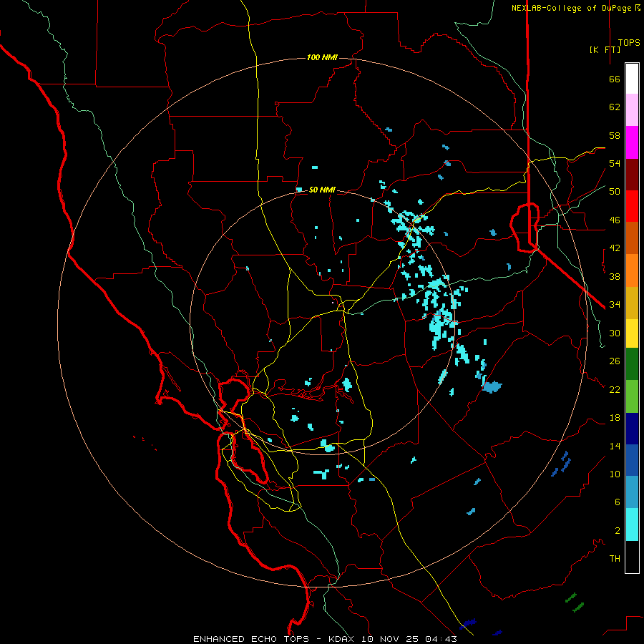Click the "26" legend value

tap(615, 361)
